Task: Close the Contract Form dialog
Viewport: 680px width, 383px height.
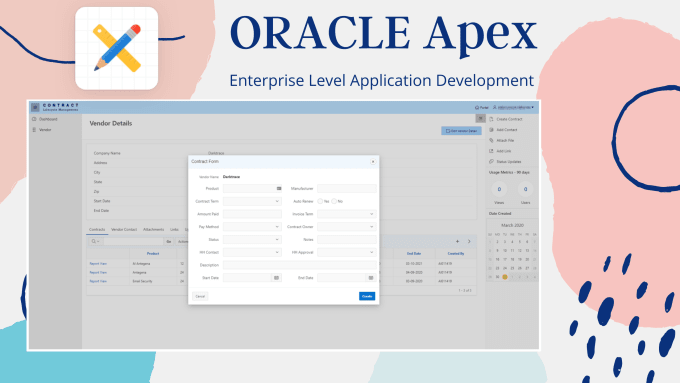Action: (373, 161)
